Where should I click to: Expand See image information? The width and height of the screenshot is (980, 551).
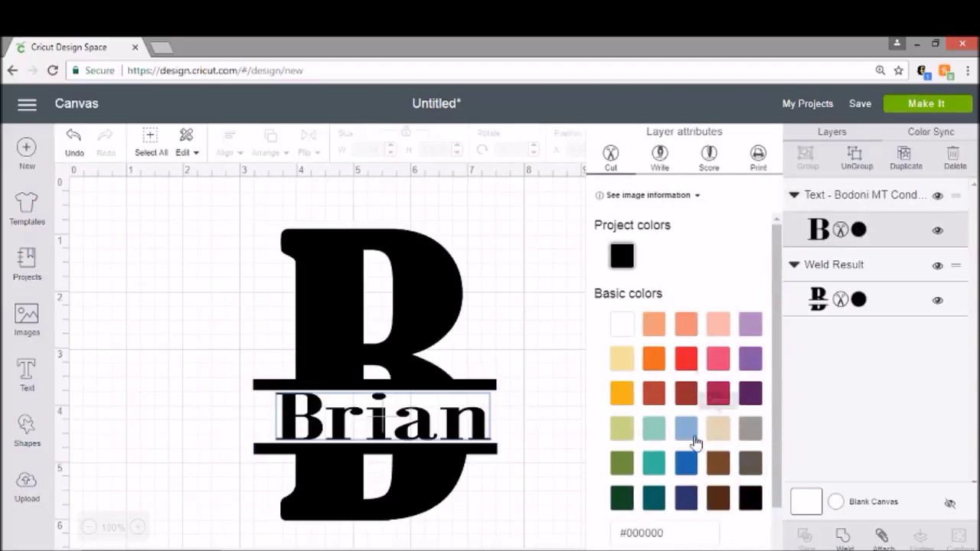tap(648, 195)
